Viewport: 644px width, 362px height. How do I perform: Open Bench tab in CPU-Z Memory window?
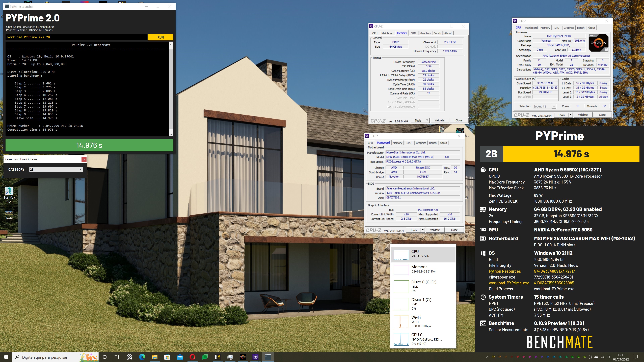pos(437,33)
